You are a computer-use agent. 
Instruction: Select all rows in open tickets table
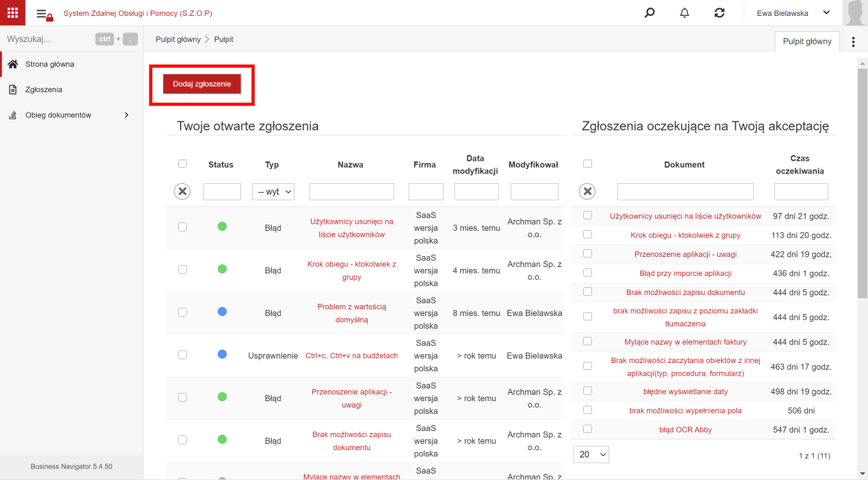(183, 163)
